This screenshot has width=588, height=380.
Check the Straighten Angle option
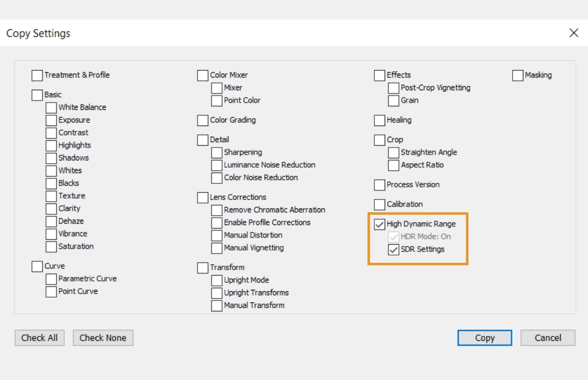pyautogui.click(x=392, y=152)
